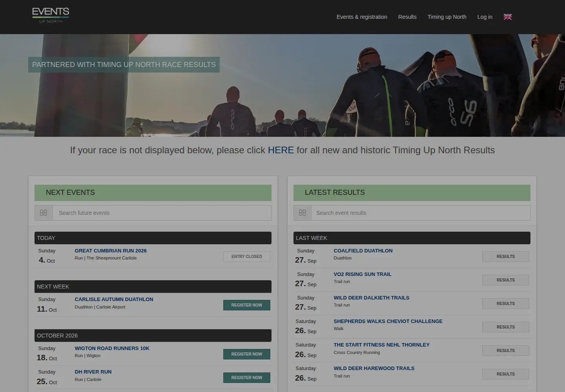Image resolution: width=565 pixels, height=392 pixels.
Task: Click the NEXT WEEK section header
Action: pyautogui.click(x=153, y=287)
